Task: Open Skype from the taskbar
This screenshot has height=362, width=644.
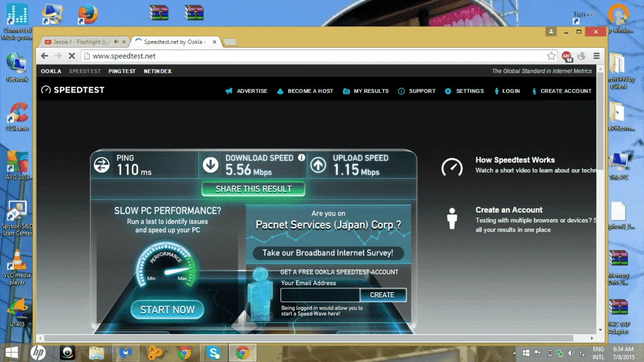Action: pyautogui.click(x=213, y=352)
